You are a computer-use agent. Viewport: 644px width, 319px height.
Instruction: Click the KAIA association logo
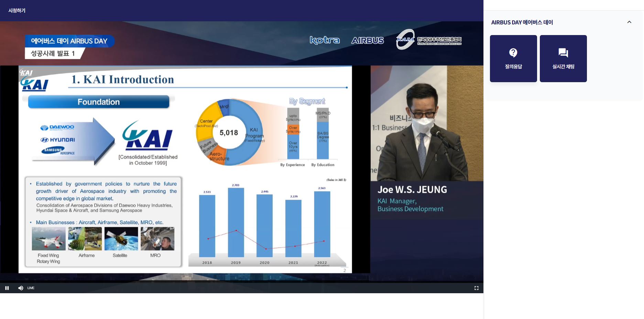pos(429,40)
